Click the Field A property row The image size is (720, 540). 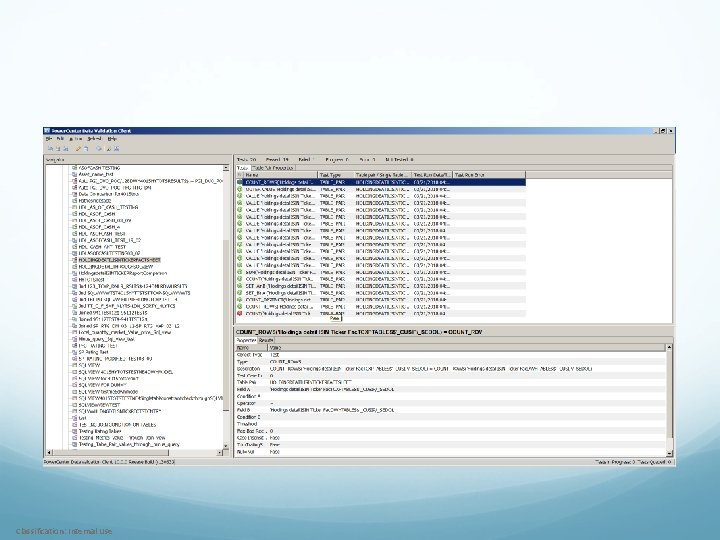[450, 389]
